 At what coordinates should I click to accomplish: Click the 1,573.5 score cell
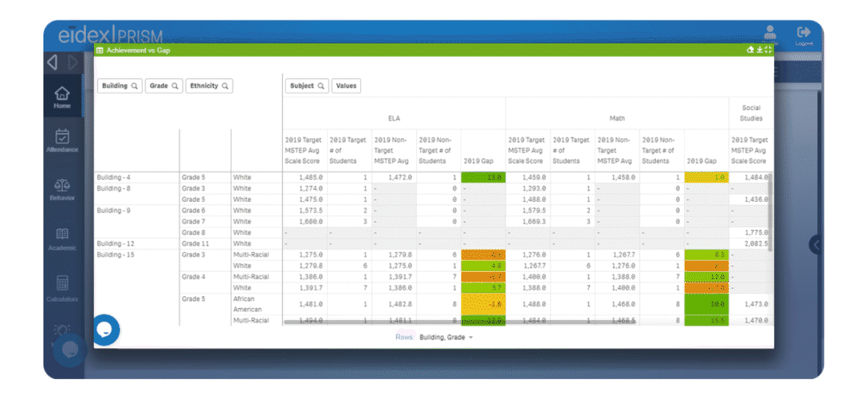[x=305, y=211]
